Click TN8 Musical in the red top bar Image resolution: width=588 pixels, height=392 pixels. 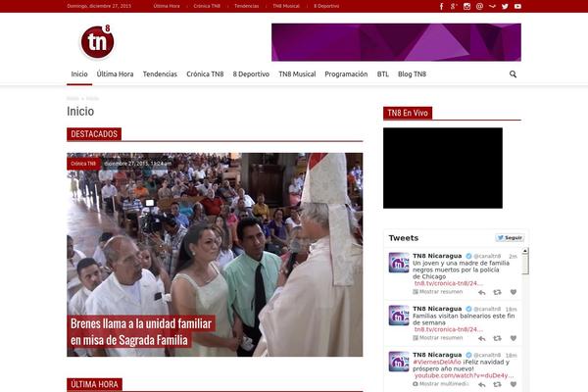point(286,7)
